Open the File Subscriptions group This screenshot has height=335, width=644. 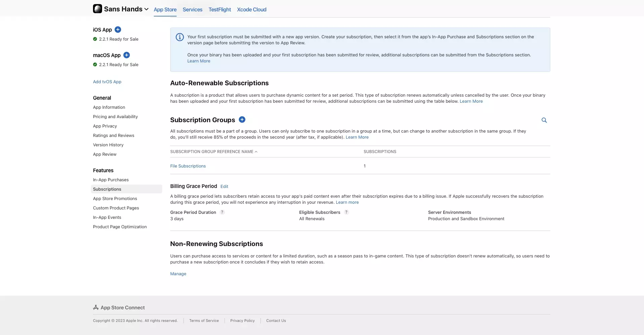[x=188, y=166]
